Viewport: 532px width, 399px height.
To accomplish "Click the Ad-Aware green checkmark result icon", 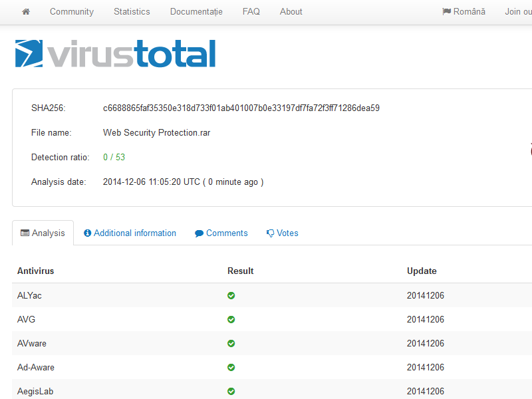I will click(231, 368).
